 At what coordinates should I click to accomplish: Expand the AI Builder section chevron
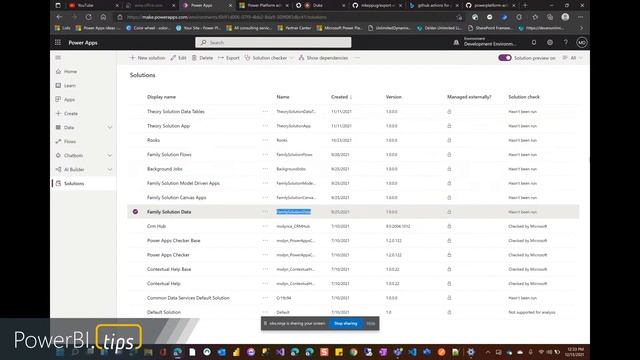[110, 169]
